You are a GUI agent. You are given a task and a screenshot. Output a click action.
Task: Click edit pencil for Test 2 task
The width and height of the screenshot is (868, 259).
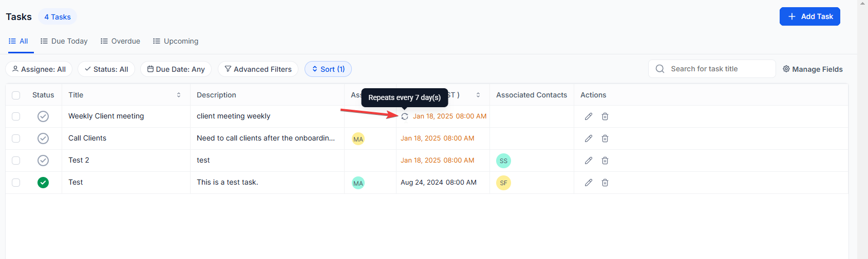coord(589,161)
